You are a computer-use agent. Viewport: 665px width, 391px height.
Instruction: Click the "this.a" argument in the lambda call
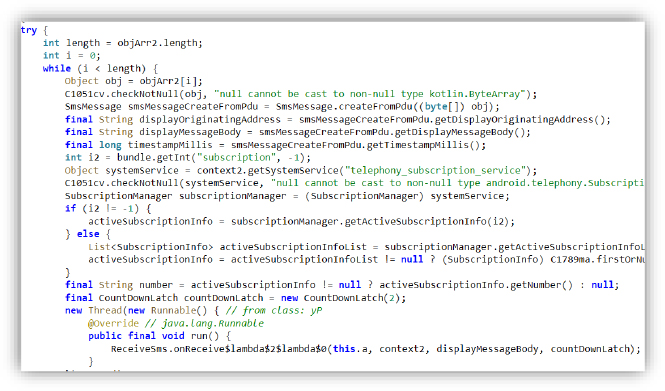coord(350,349)
